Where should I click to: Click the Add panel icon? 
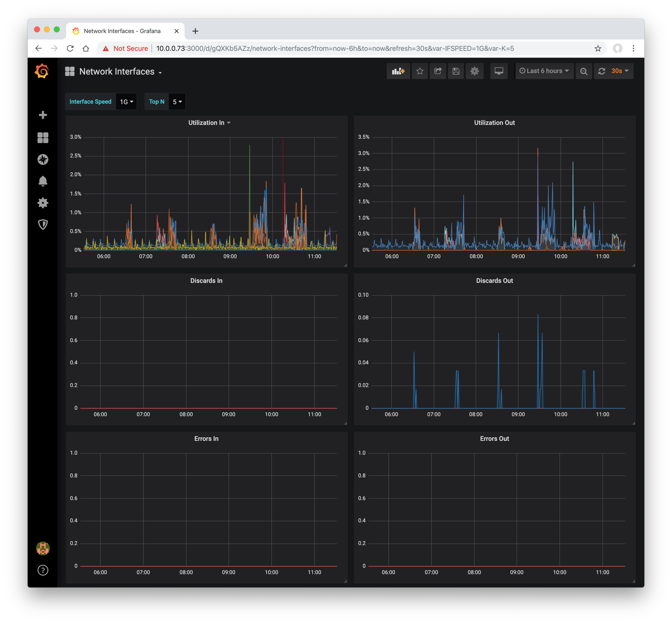click(398, 71)
